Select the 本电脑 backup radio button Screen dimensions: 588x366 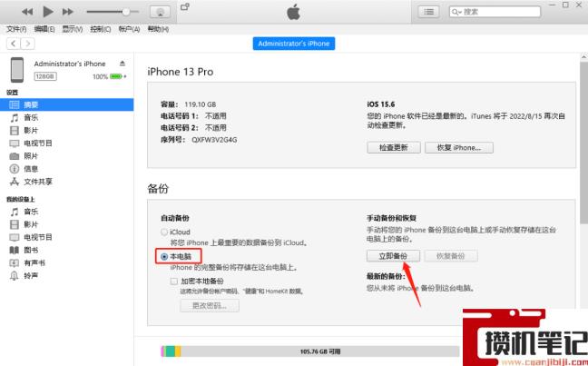pos(164,257)
